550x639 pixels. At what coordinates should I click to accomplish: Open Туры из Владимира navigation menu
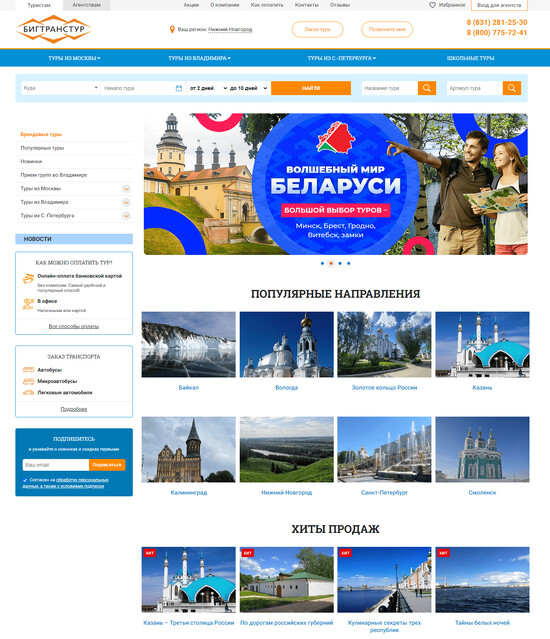[200, 58]
